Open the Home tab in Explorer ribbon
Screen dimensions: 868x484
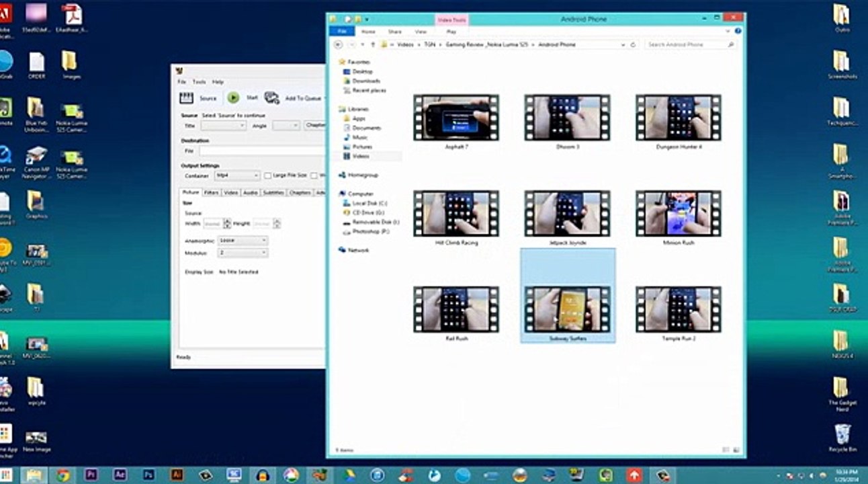click(x=368, y=32)
